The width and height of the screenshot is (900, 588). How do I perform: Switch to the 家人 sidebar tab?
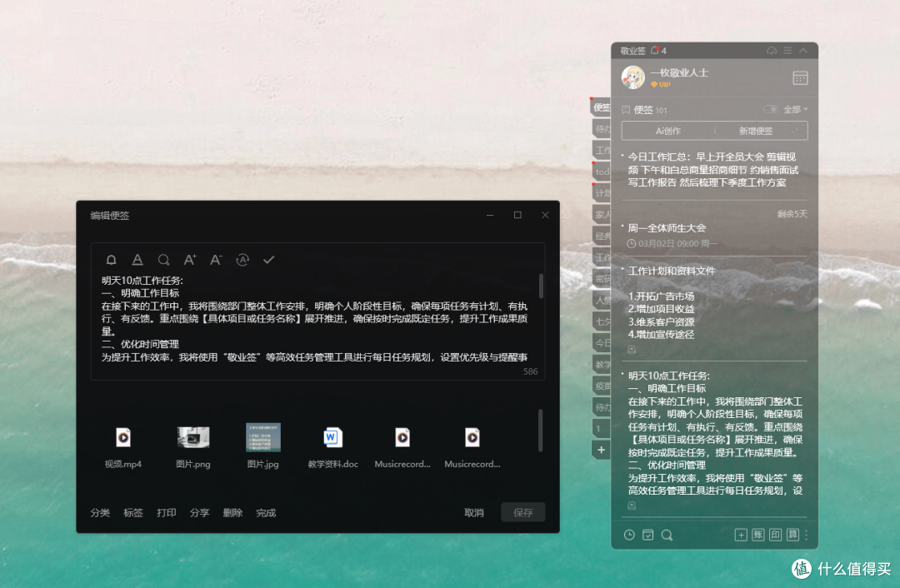601,215
